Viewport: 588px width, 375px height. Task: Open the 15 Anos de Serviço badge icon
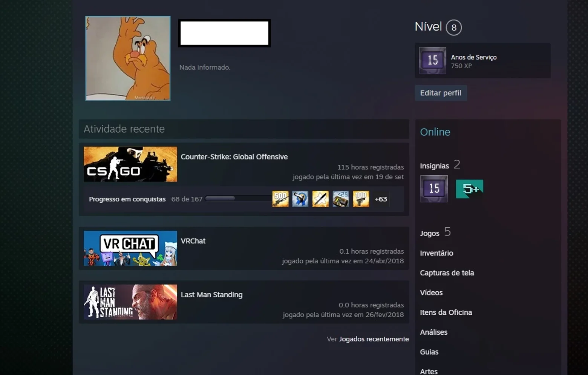[432, 60]
